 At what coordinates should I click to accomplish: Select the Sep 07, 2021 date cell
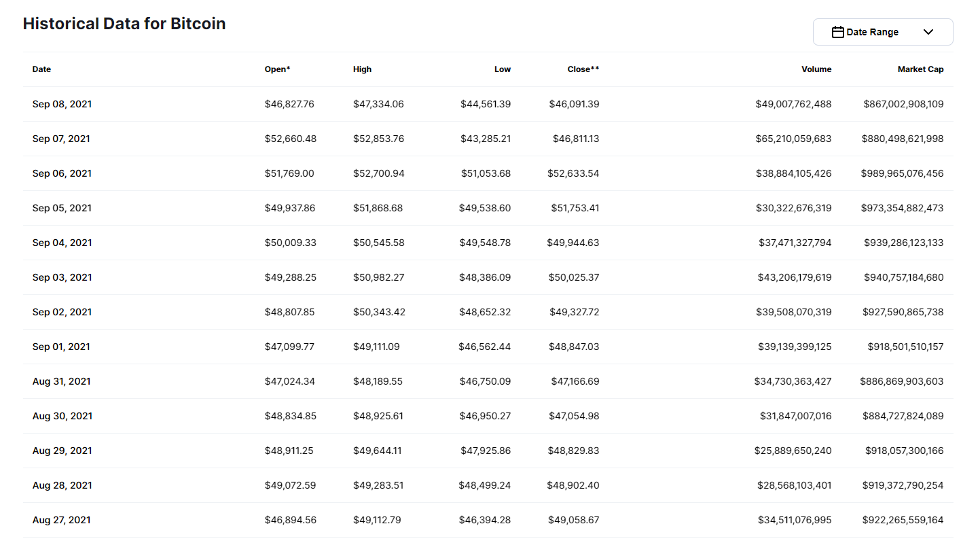61,139
